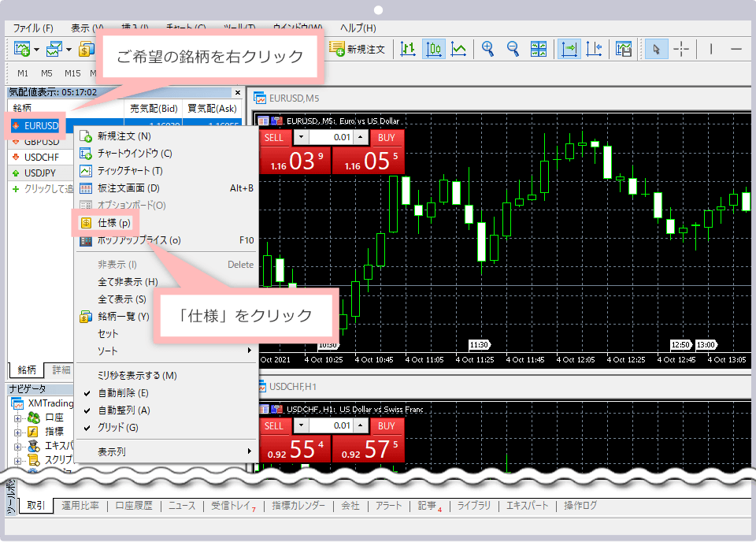Toggle グリッド checked menu option
Screen dimensions: 756x542
[x=117, y=427]
